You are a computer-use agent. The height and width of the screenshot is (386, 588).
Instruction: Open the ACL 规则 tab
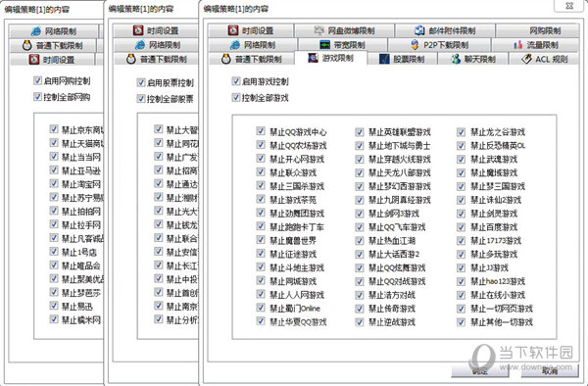pos(544,59)
